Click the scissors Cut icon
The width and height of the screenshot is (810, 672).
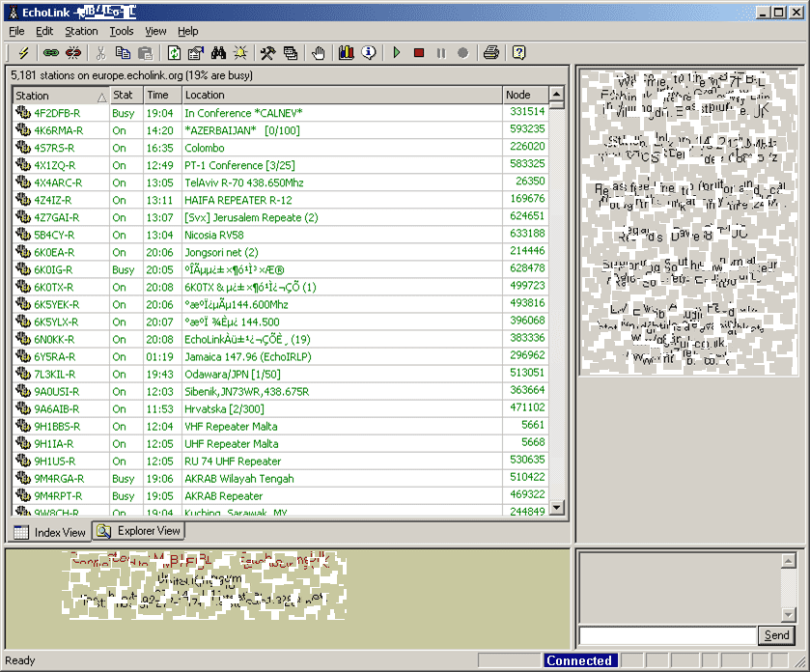[x=100, y=52]
